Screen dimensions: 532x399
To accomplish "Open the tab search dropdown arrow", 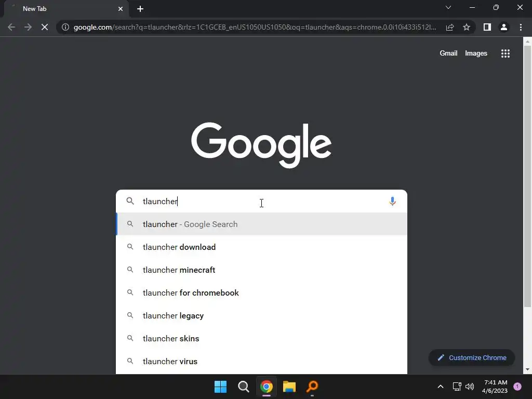I will [x=448, y=7].
